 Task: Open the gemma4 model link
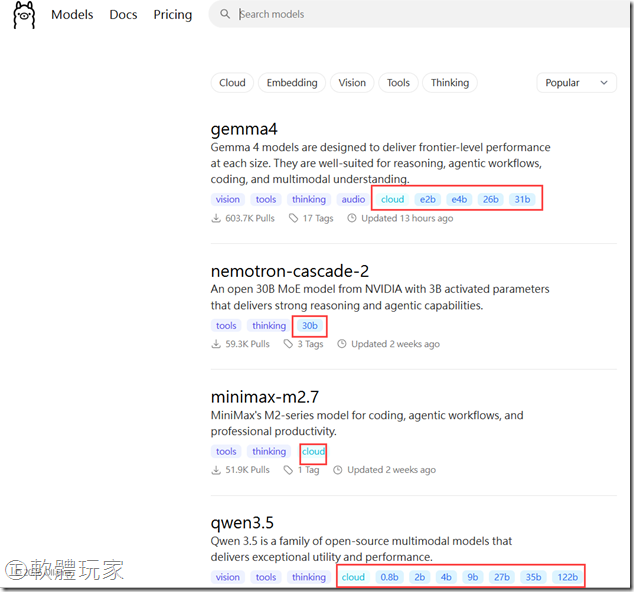click(x=244, y=129)
